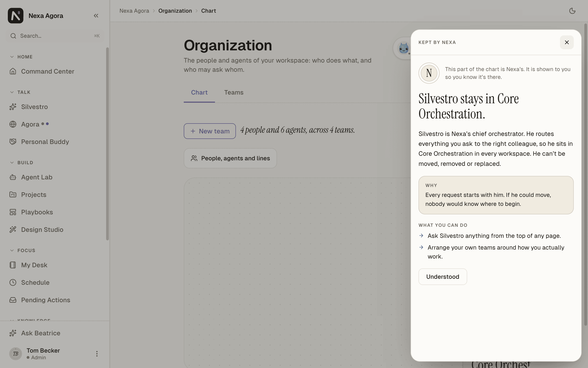Image resolution: width=588 pixels, height=368 pixels.
Task: Click "4 people and 6 agents" summary text
Action: [297, 130]
